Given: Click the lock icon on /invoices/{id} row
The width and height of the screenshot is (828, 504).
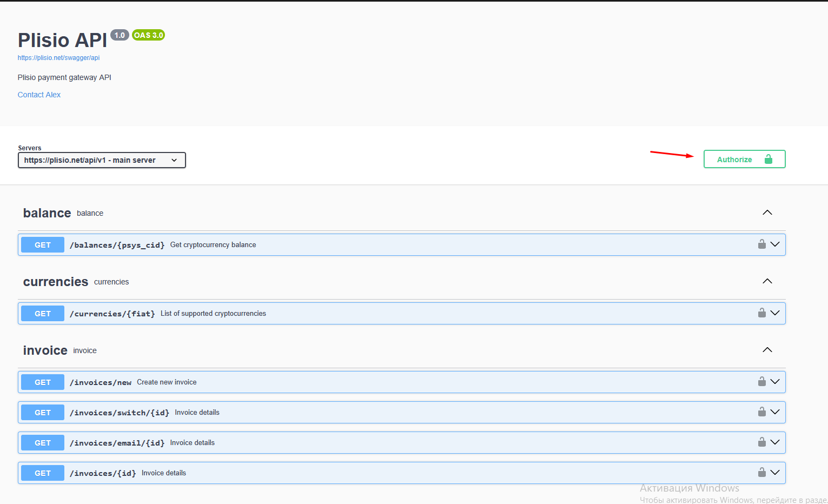Looking at the screenshot, I should pyautogui.click(x=761, y=472).
